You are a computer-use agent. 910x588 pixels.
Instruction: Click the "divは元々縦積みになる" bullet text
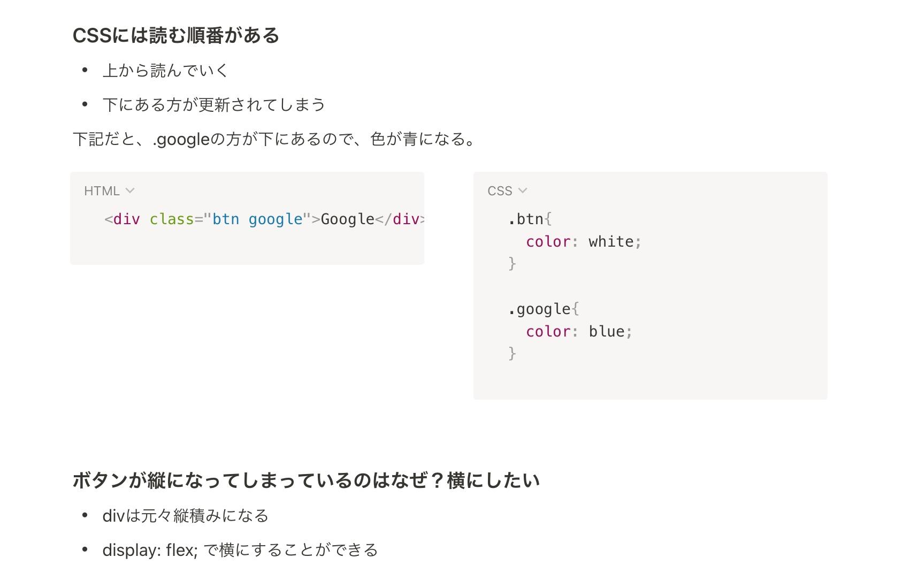(186, 516)
